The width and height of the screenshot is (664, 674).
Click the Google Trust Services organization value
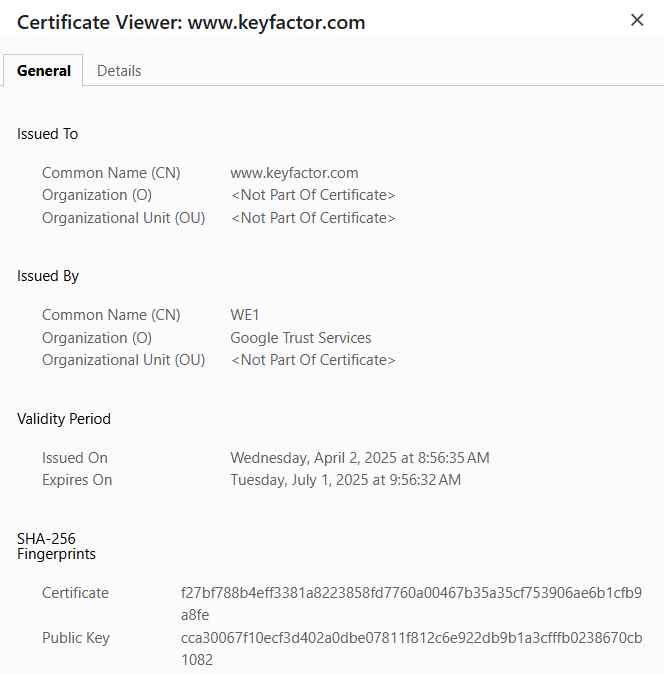(300, 338)
